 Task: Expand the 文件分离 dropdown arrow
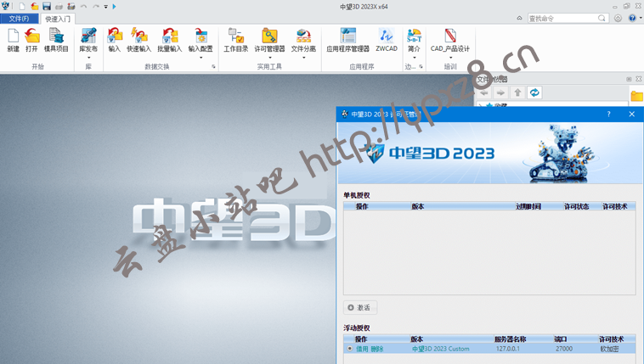tap(304, 58)
